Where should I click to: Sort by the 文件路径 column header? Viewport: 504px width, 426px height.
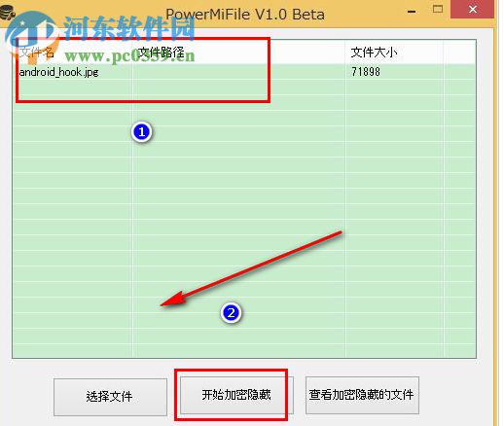(x=238, y=52)
